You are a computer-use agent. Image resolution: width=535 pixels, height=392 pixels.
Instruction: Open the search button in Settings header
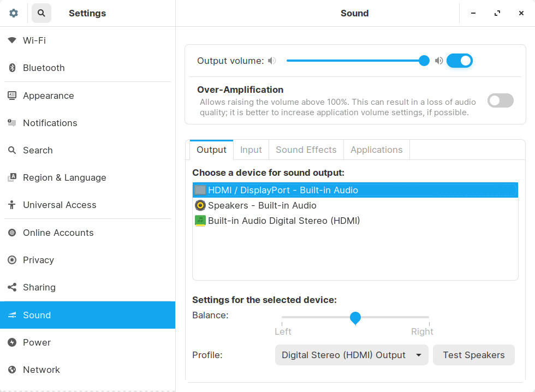click(41, 13)
